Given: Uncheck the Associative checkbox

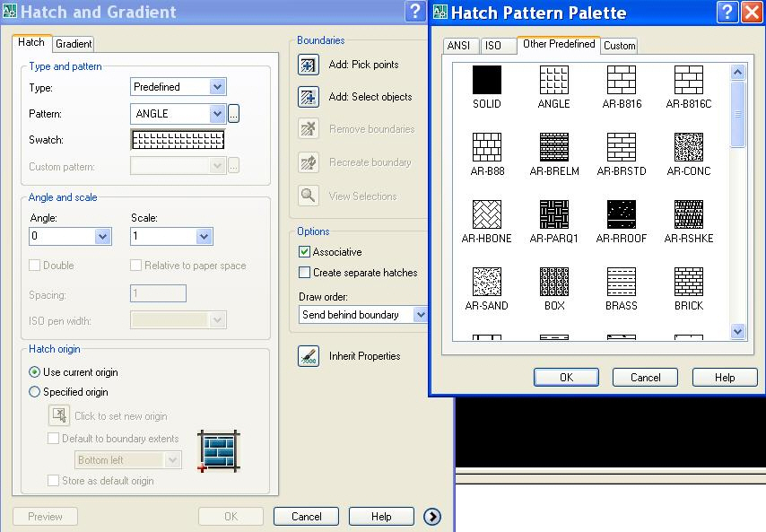Looking at the screenshot, I should pos(304,251).
